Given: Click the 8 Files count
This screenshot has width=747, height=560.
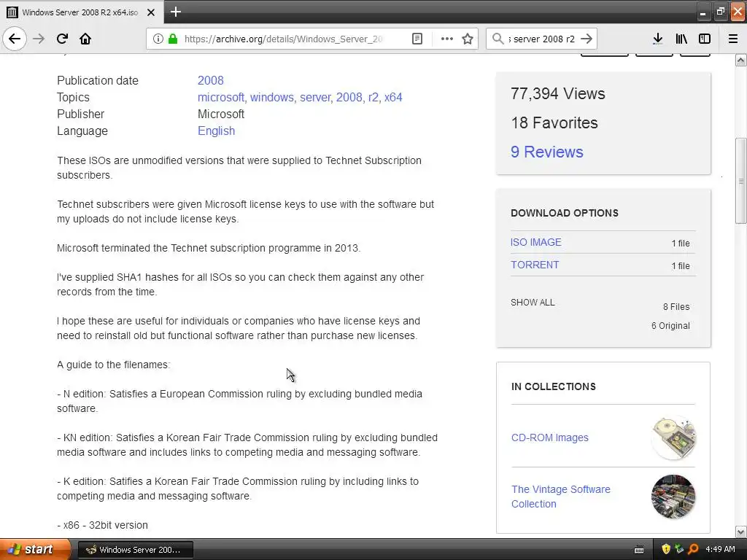Looking at the screenshot, I should click(x=676, y=307).
